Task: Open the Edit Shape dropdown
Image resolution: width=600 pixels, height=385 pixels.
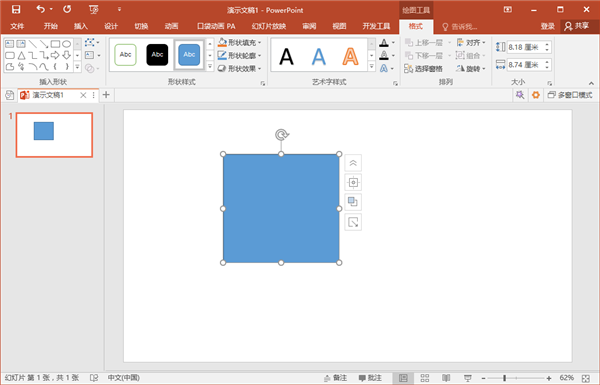Action: [92, 42]
